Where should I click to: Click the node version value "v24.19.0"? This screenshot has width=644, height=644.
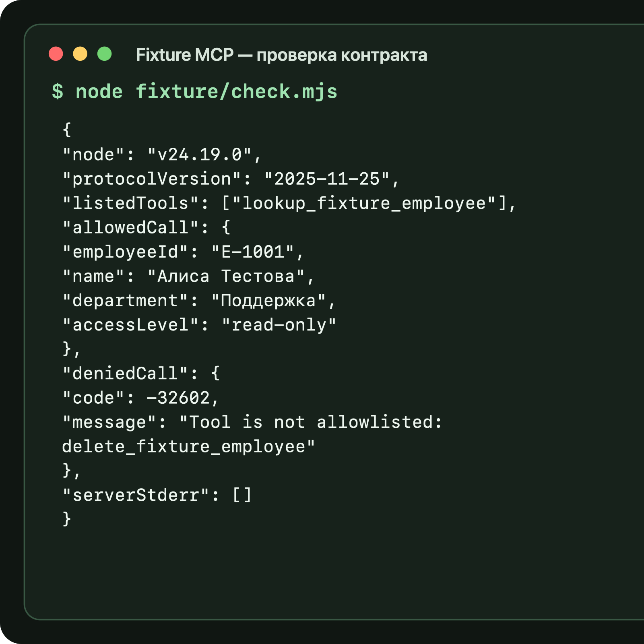200,155
